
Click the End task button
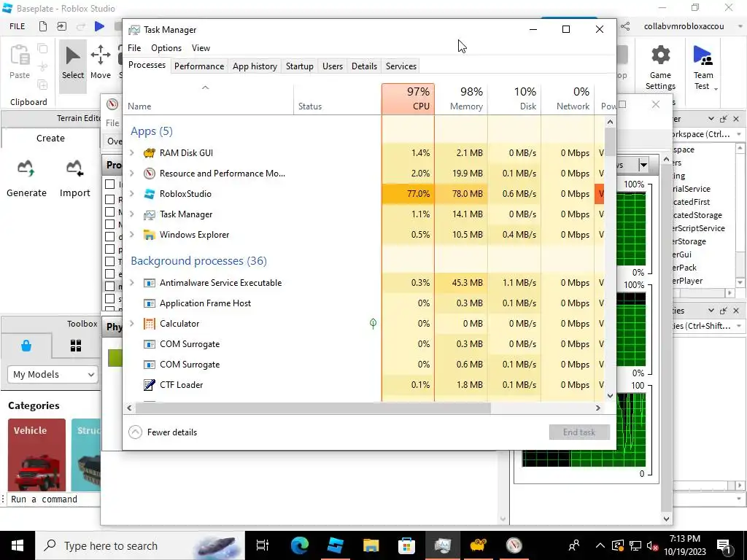tap(579, 432)
